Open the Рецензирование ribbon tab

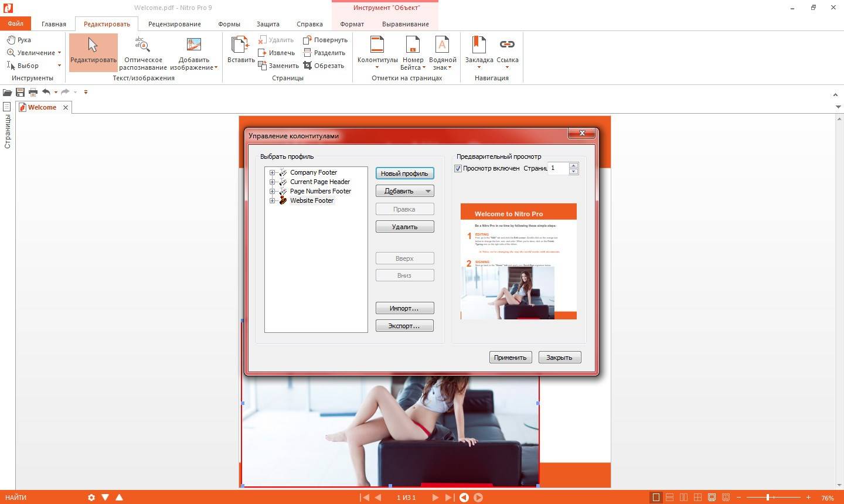174,24
